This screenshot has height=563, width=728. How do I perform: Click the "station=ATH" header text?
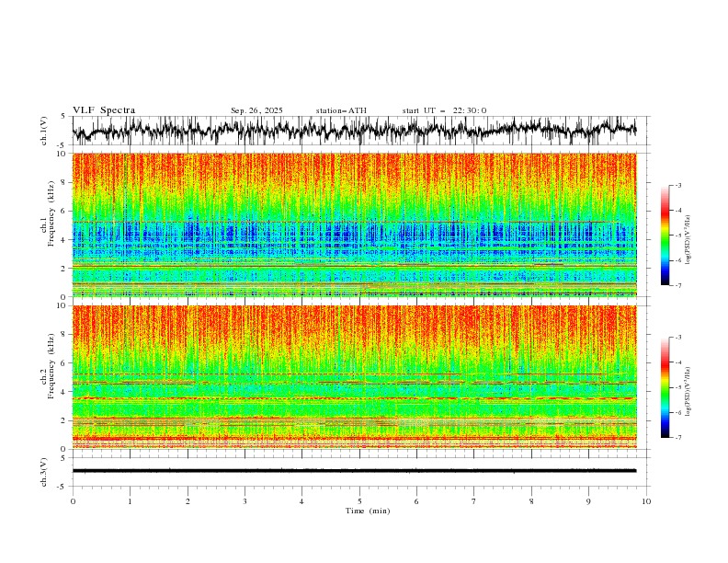(341, 110)
